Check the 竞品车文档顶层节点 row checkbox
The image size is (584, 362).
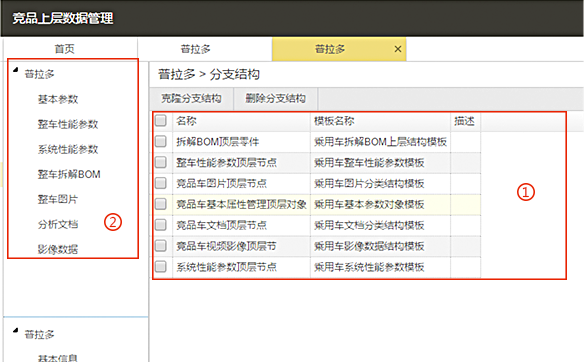[x=161, y=225]
